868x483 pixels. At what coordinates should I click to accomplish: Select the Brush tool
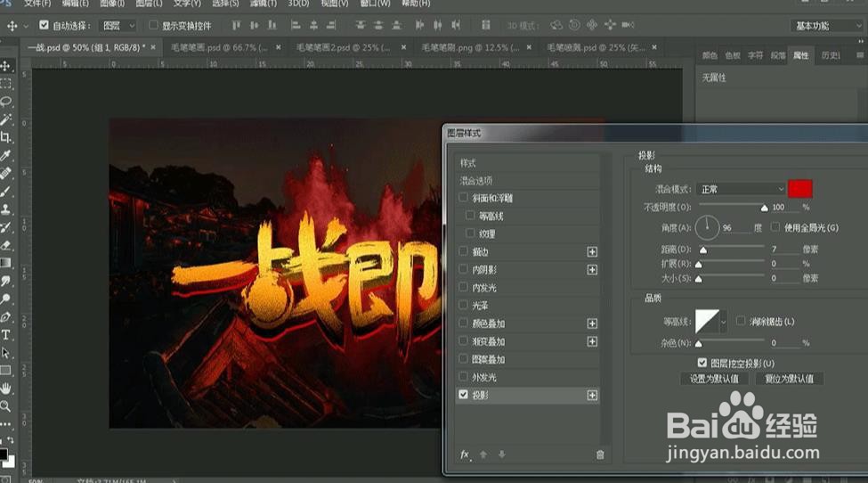(6, 192)
